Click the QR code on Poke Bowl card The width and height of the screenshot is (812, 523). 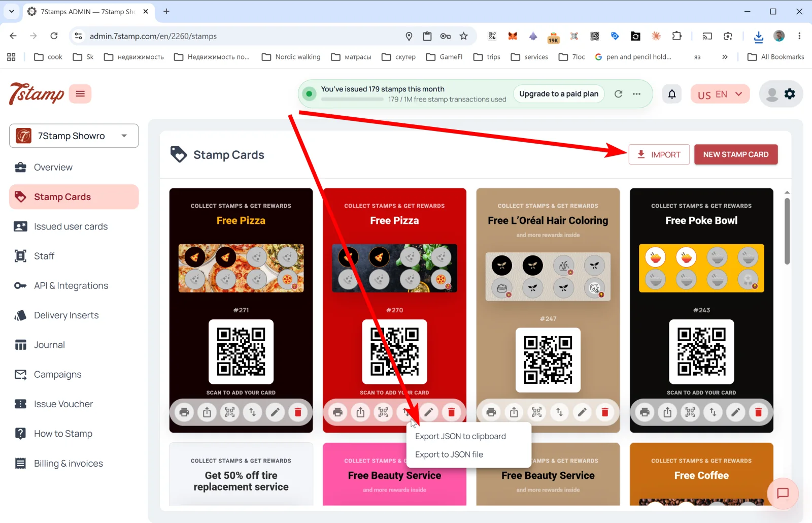[x=701, y=352]
